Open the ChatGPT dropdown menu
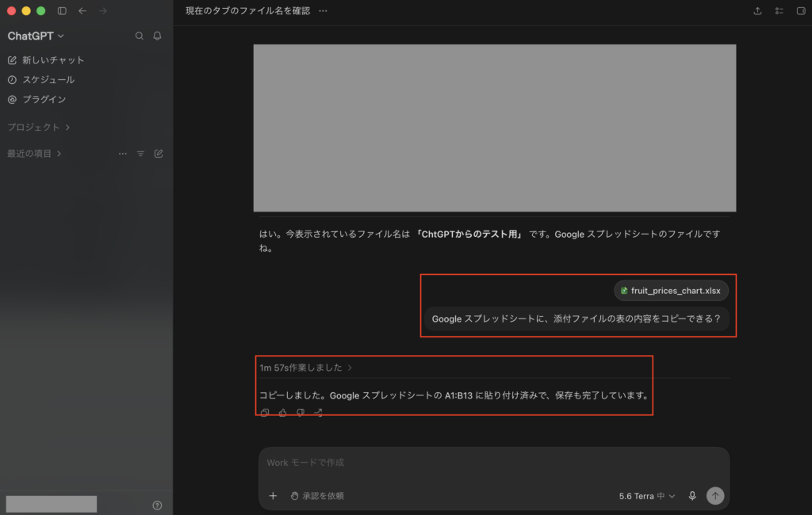Viewport: 812px width, 515px height. (36, 36)
